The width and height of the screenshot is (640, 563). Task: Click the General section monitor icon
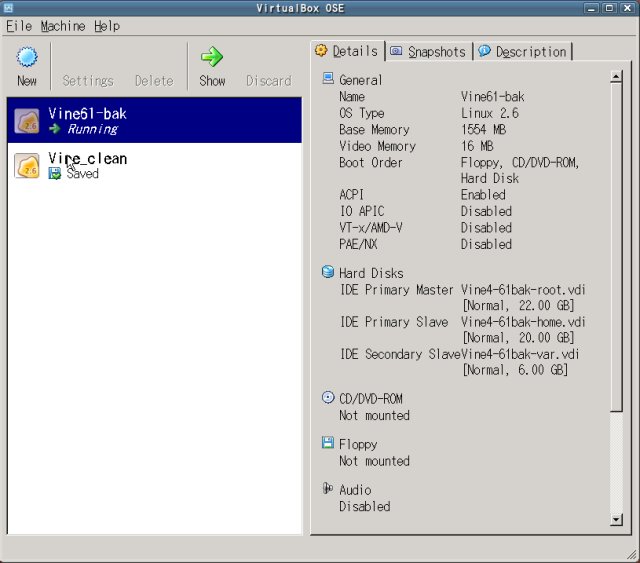[328, 78]
